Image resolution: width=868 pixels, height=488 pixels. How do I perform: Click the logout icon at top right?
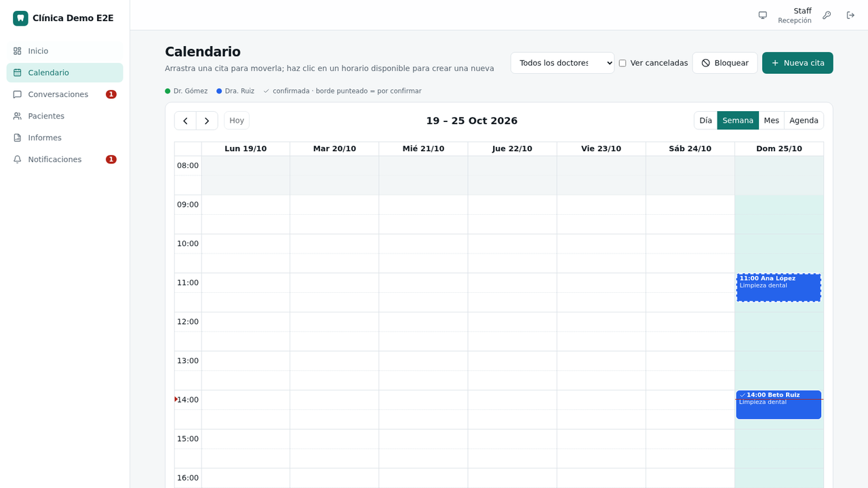click(x=850, y=16)
